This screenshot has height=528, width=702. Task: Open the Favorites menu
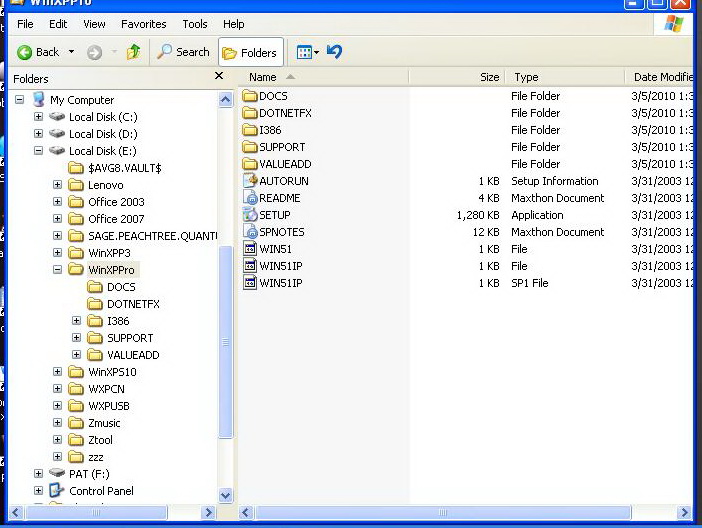[144, 24]
